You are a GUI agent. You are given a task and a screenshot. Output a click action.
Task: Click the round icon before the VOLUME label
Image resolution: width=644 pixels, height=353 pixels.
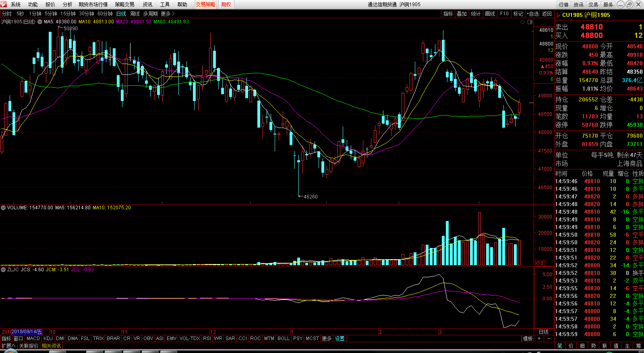[3, 208]
